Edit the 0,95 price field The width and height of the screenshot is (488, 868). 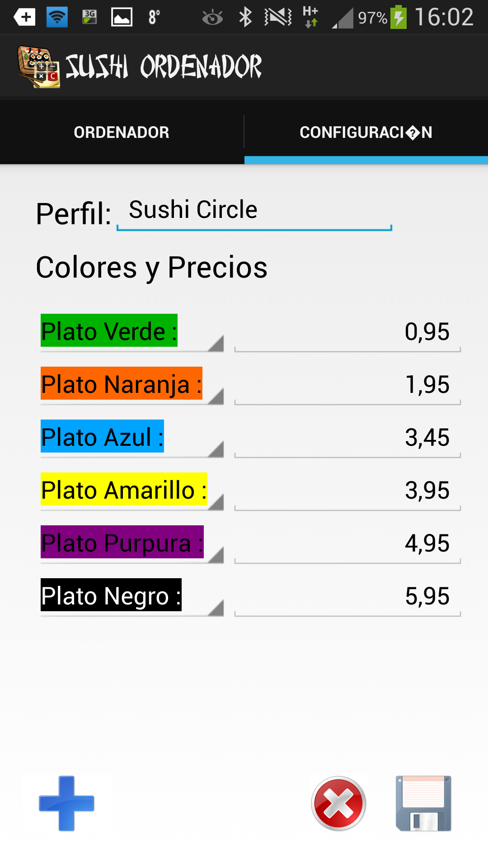click(347, 332)
